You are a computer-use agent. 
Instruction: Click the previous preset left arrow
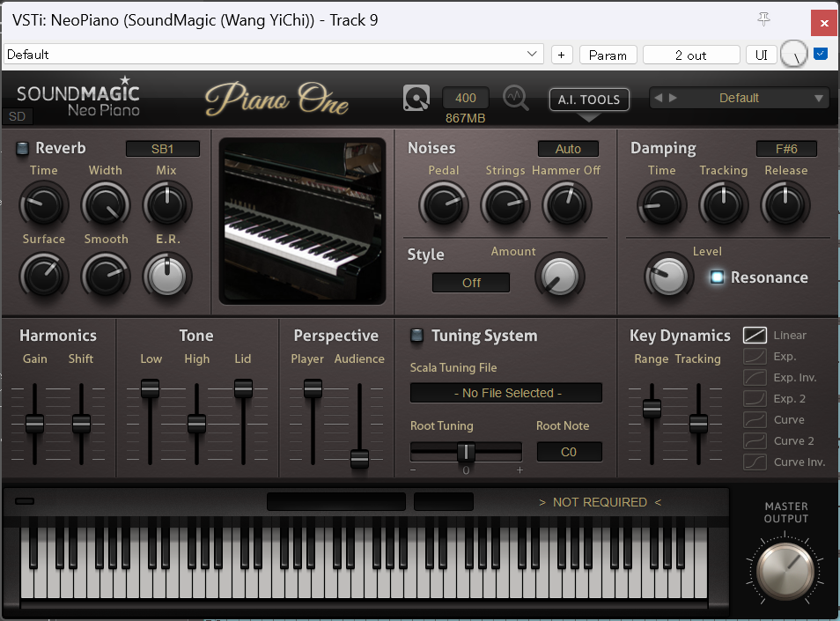(x=659, y=98)
